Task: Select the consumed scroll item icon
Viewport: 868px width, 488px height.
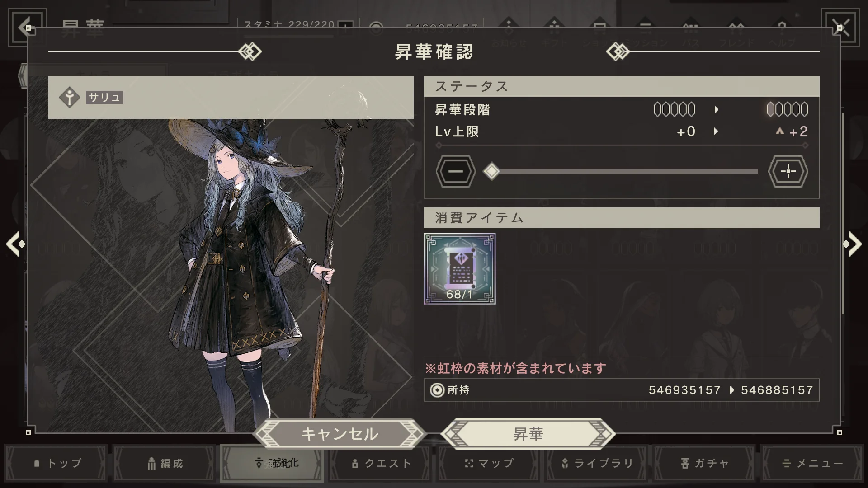Action: tap(460, 269)
